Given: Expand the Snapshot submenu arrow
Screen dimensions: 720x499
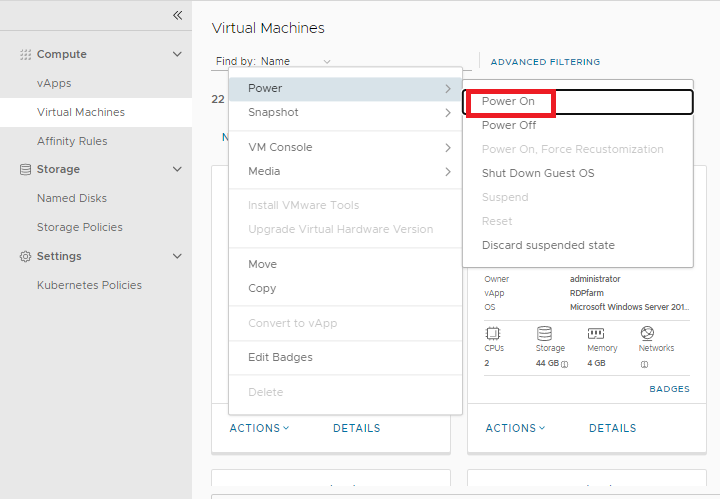Looking at the screenshot, I should pos(448,112).
